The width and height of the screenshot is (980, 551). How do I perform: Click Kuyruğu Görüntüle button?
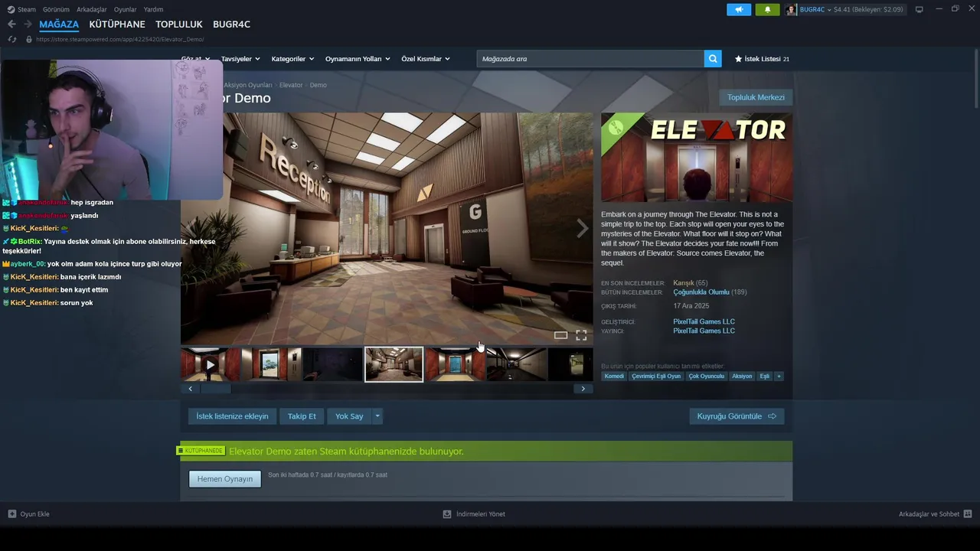(737, 416)
